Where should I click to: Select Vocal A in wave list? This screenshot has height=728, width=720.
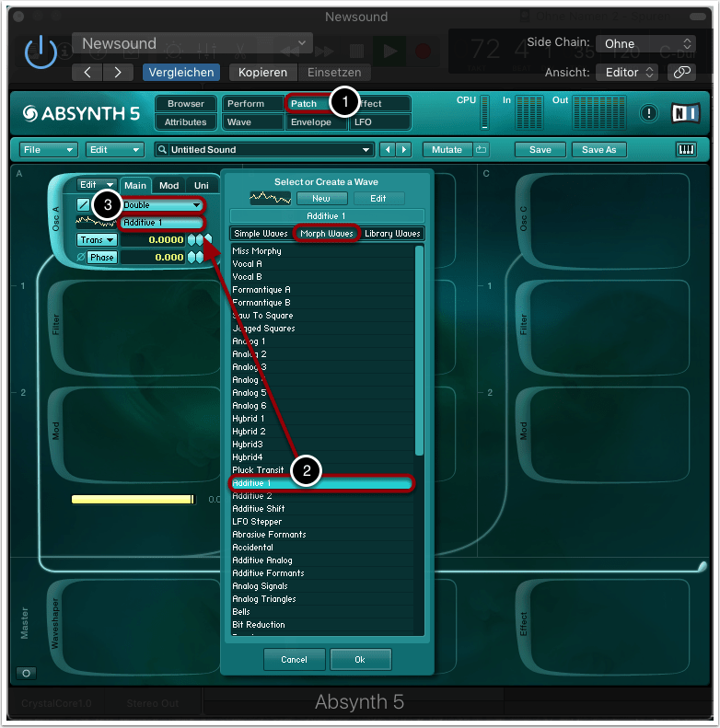click(x=322, y=264)
